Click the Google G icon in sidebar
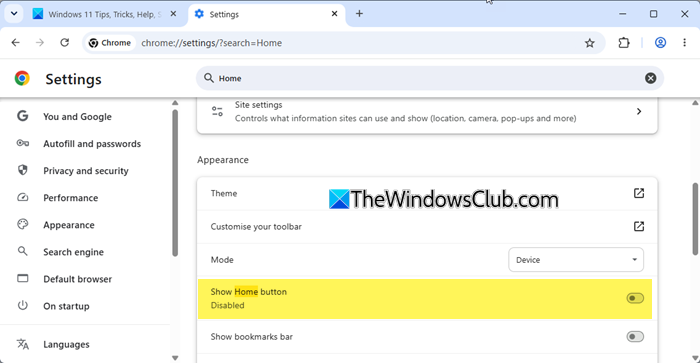Image resolution: width=700 pixels, height=363 pixels. 22,116
